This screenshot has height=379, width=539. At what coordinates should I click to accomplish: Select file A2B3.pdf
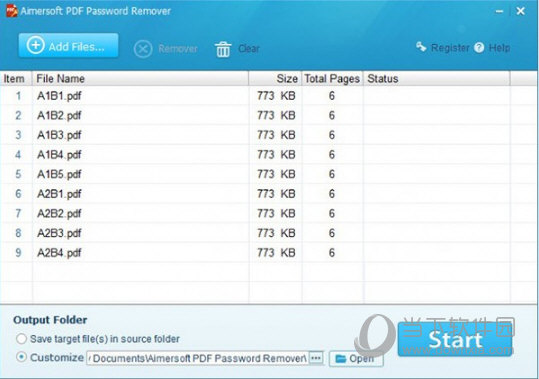point(59,233)
